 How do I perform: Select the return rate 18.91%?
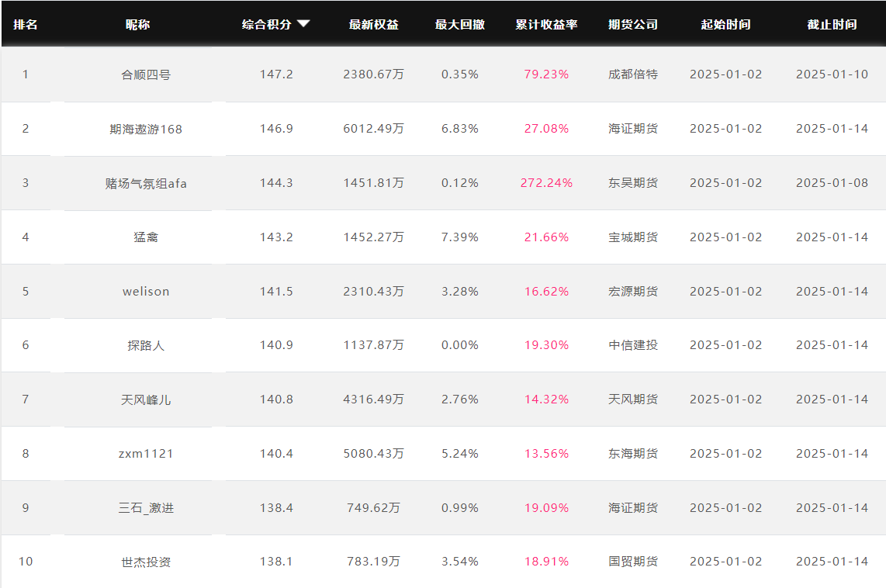(x=546, y=562)
